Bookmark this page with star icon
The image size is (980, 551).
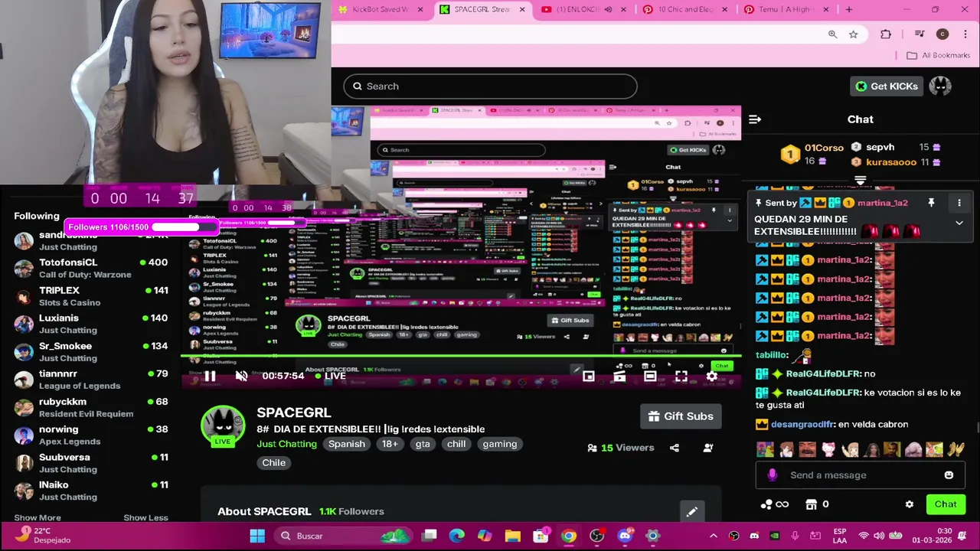[x=853, y=34]
